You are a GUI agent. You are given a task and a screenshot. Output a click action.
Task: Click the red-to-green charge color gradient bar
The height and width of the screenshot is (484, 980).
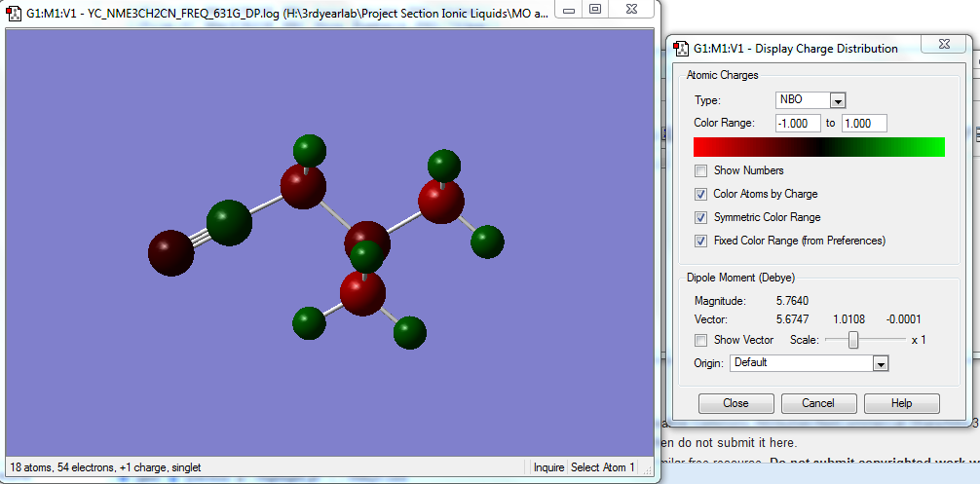(818, 147)
